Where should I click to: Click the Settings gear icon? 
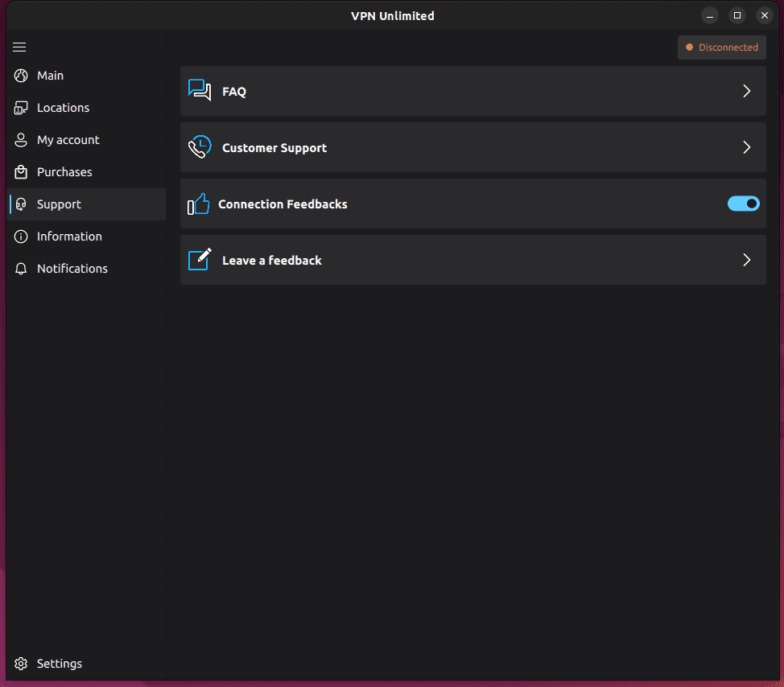21,664
